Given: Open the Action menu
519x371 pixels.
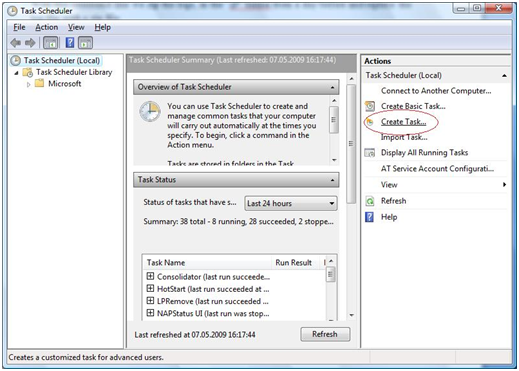Looking at the screenshot, I should coord(47,27).
